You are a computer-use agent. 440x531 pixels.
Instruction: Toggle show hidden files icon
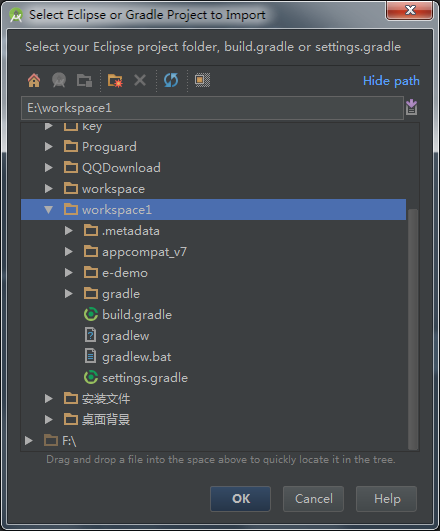202,80
